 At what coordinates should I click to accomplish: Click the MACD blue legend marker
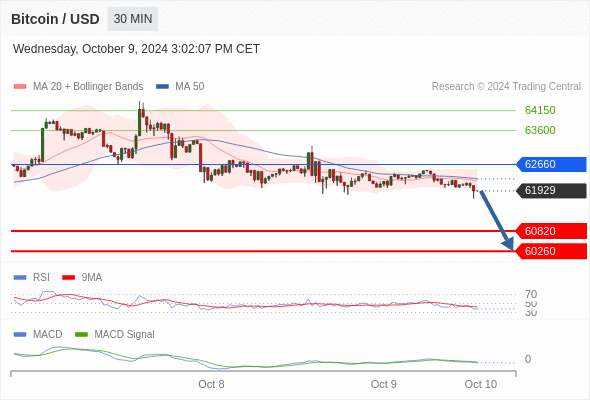(x=20, y=335)
